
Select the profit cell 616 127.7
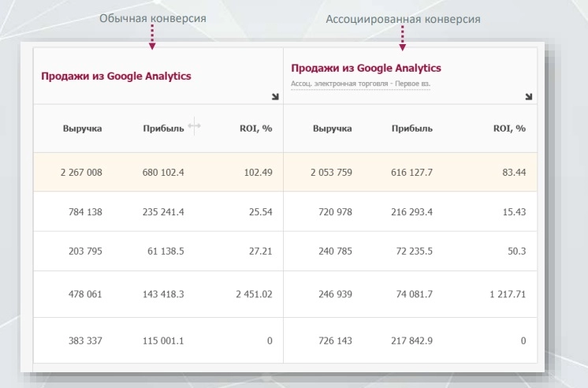(411, 172)
